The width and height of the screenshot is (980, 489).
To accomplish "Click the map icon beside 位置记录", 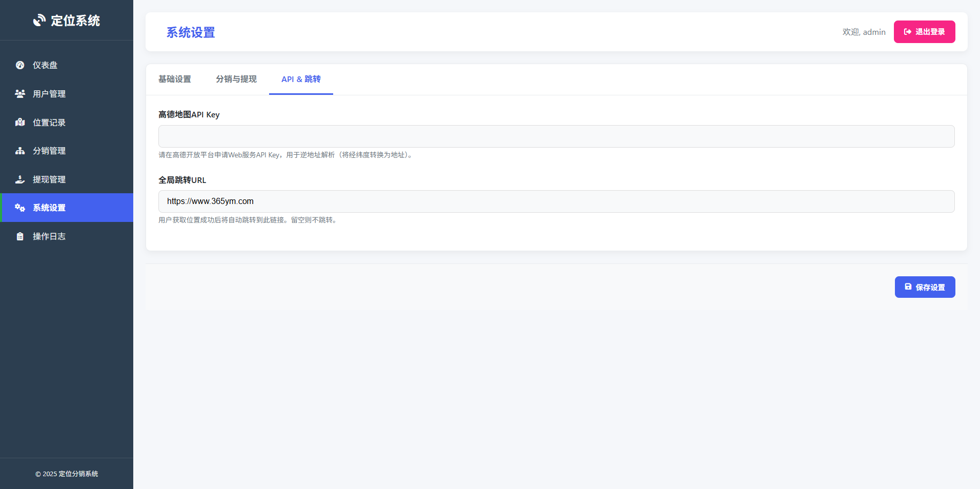I will tap(20, 123).
